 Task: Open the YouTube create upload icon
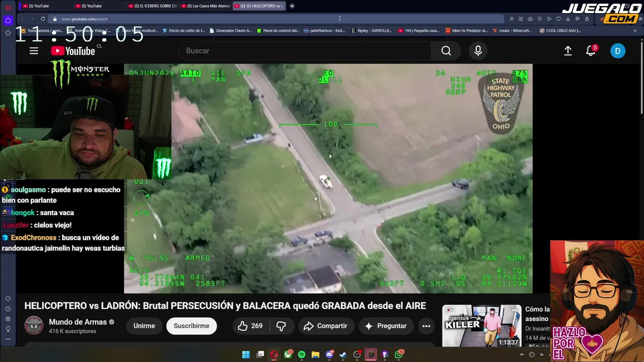[568, 51]
